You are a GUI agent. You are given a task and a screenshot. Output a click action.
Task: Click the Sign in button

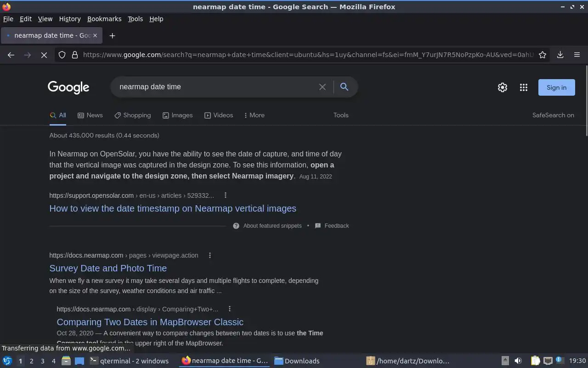[x=556, y=87]
